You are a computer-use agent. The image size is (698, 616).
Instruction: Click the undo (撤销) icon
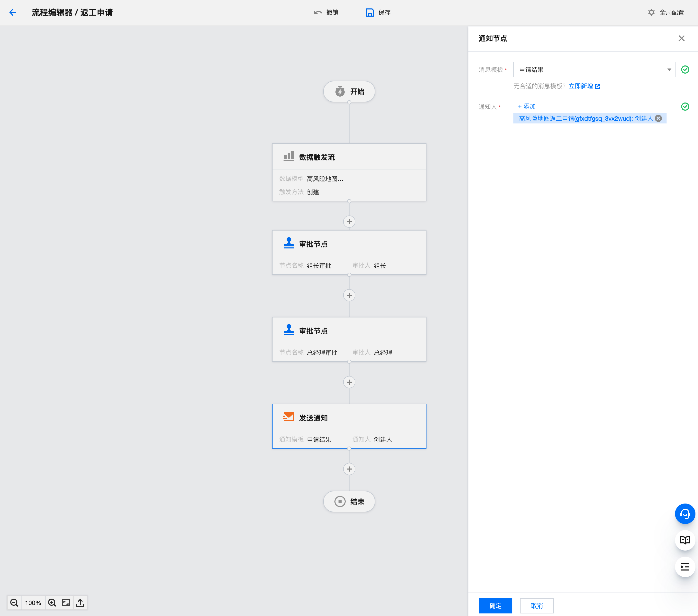[x=318, y=13]
